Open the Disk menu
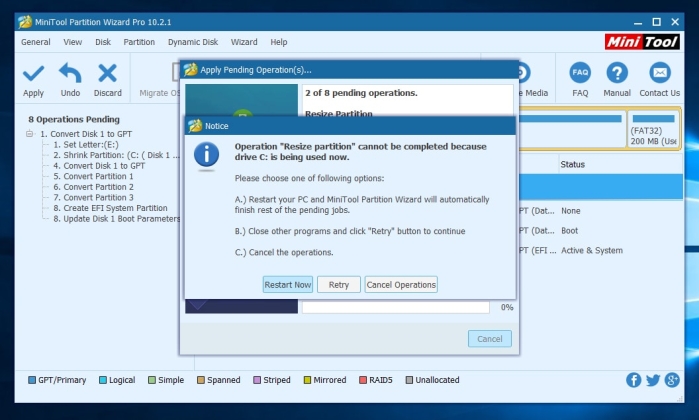This screenshot has width=699, height=420. [103, 42]
